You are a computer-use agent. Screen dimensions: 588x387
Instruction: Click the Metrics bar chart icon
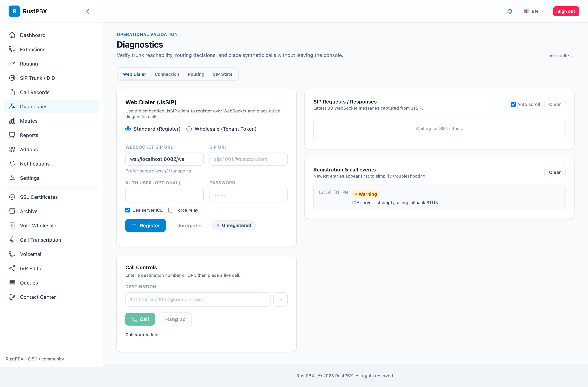click(12, 121)
